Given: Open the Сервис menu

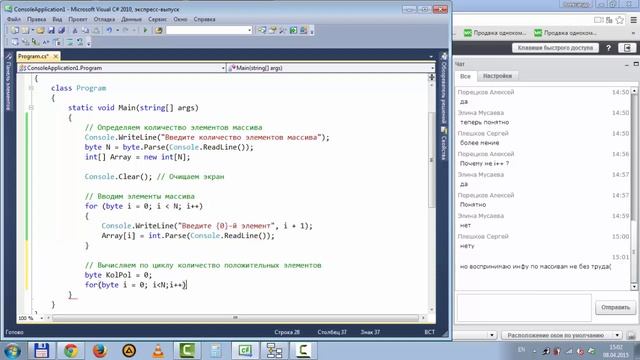Looking at the screenshot, I should click(158, 19).
